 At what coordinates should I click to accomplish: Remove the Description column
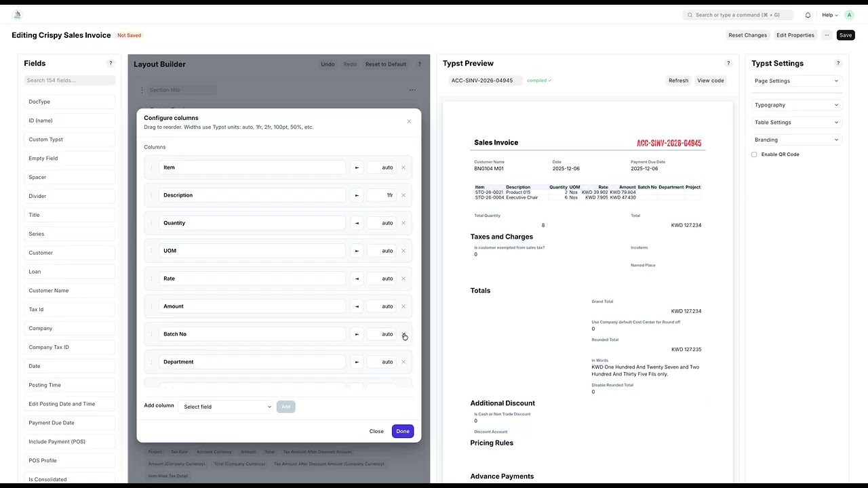pyautogui.click(x=403, y=195)
